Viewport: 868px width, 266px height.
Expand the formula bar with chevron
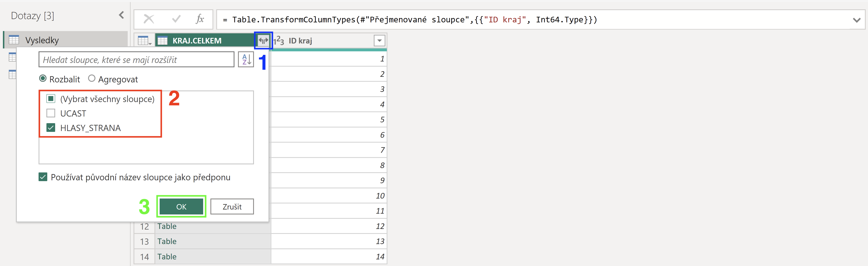pyautogui.click(x=857, y=20)
